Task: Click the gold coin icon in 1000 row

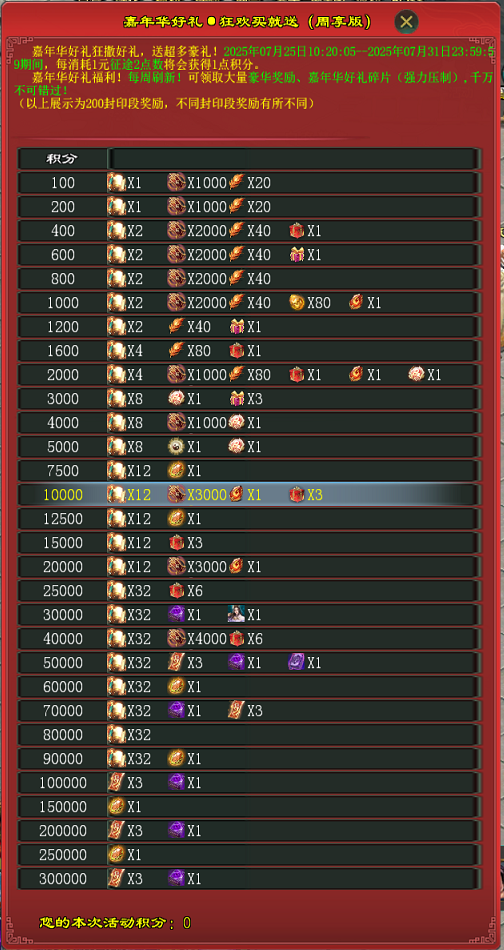Action: coord(296,302)
